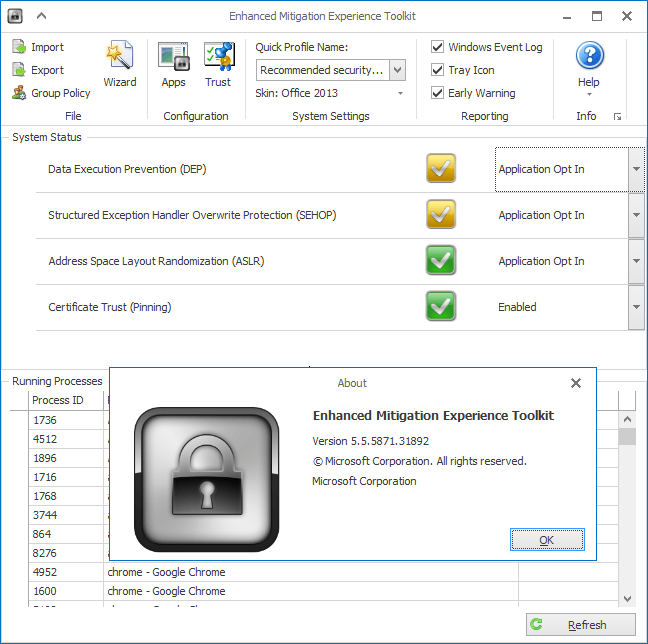The image size is (648, 644).
Task: Select process ID 864 row
Action: tap(66, 534)
